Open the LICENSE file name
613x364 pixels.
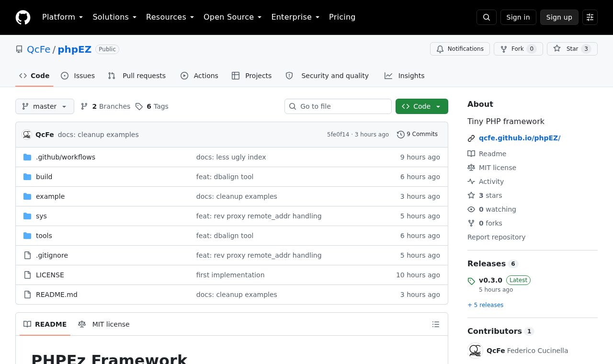click(x=50, y=275)
